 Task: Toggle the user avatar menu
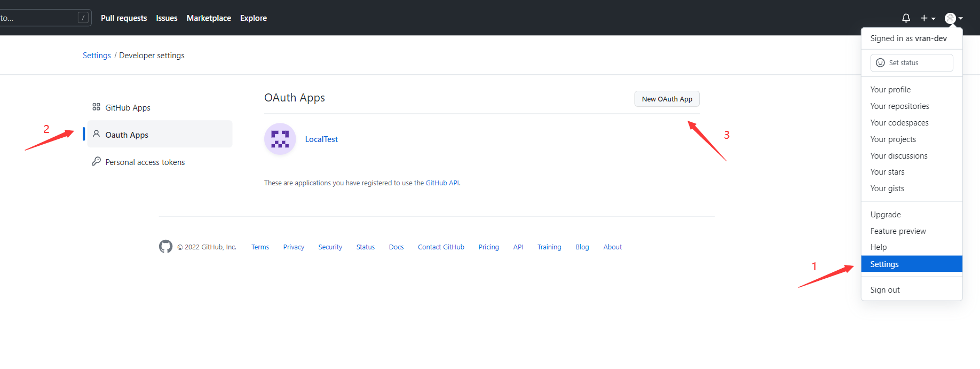(953, 18)
